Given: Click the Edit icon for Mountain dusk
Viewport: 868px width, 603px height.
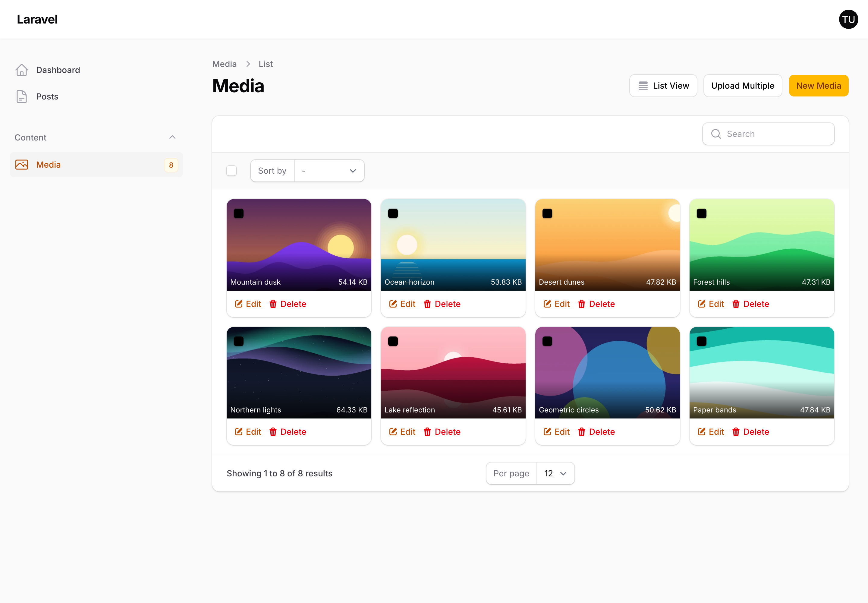Looking at the screenshot, I should (239, 304).
